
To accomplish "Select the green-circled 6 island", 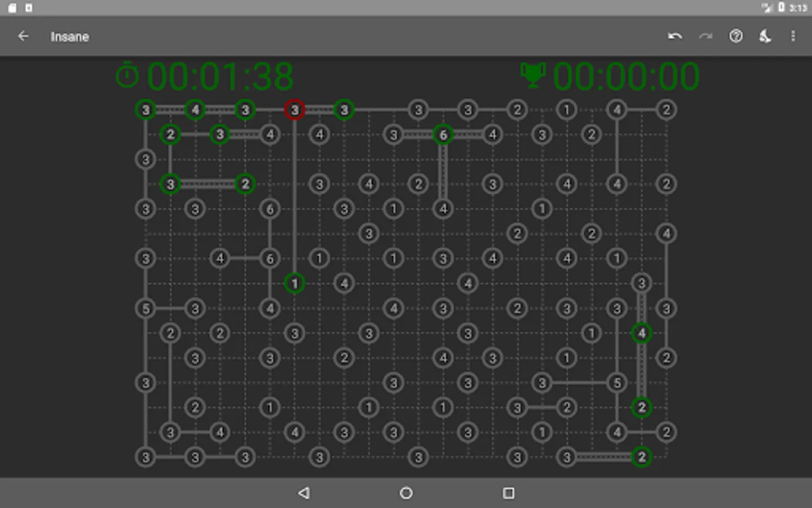I will [x=443, y=134].
